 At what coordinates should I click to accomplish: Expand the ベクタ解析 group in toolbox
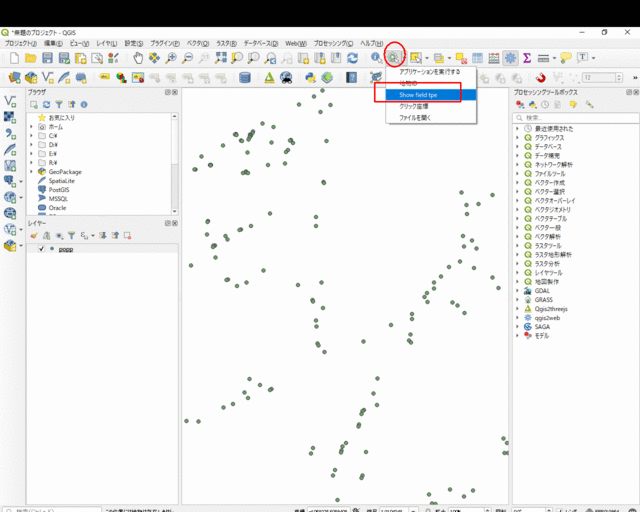[517, 237]
